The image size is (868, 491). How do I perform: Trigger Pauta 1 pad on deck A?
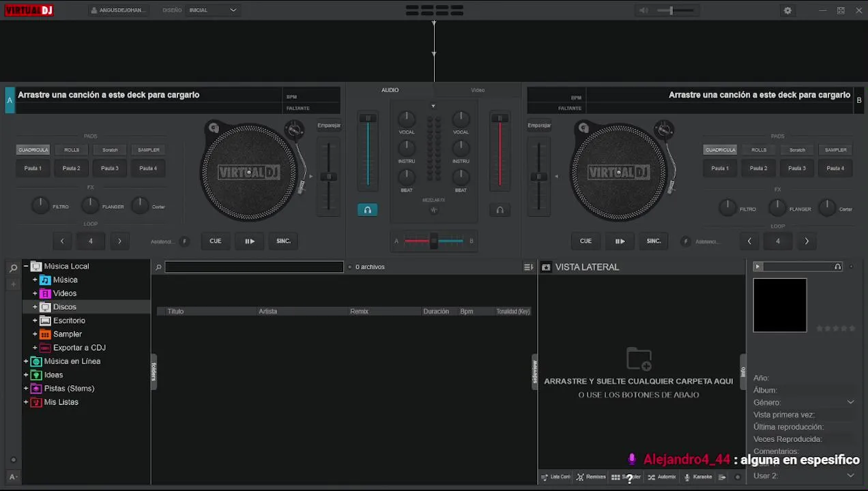tap(33, 168)
